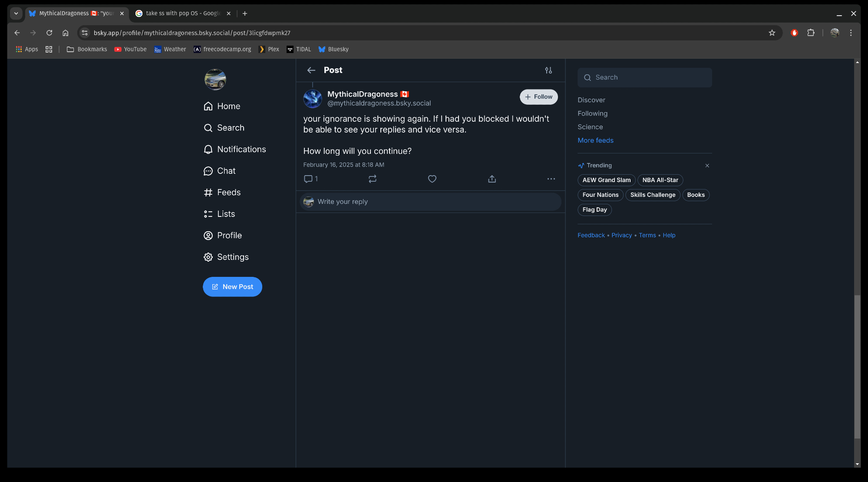
Task: Click the share icon under the post
Action: click(x=492, y=179)
